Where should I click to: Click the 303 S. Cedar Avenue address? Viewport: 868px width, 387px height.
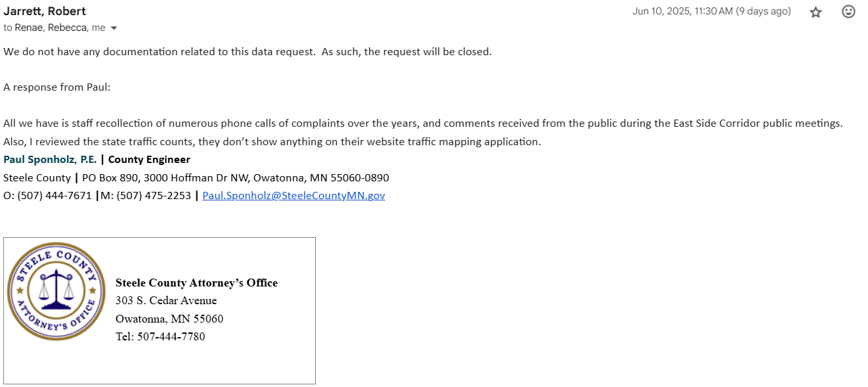[166, 300]
